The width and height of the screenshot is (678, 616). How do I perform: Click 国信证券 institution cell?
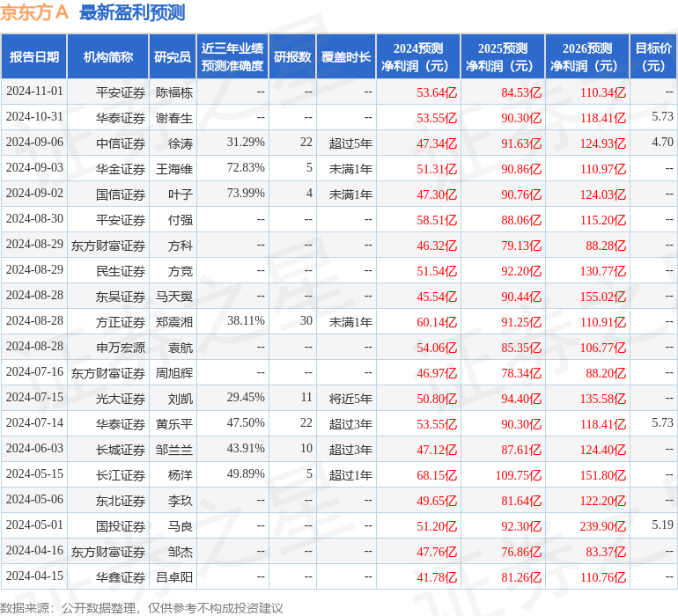pos(121,194)
